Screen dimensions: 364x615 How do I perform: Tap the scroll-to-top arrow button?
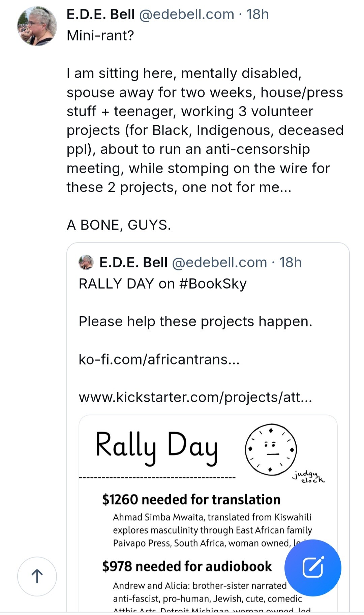point(37,576)
